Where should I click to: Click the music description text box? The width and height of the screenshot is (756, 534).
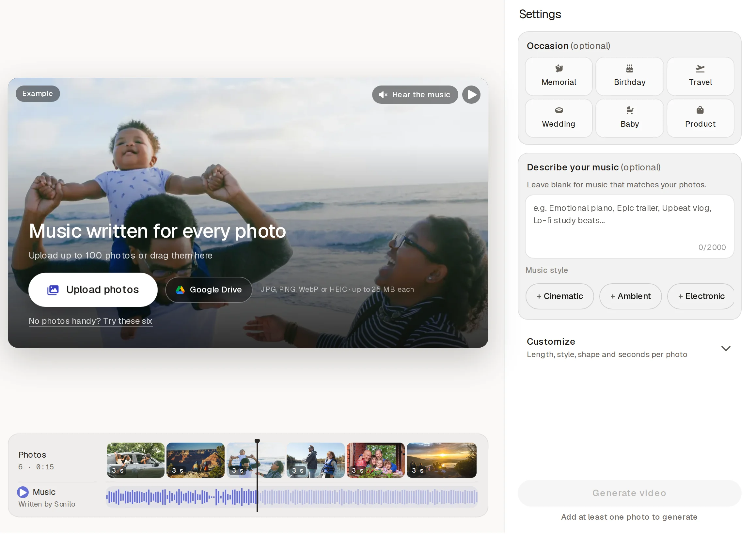(x=630, y=227)
